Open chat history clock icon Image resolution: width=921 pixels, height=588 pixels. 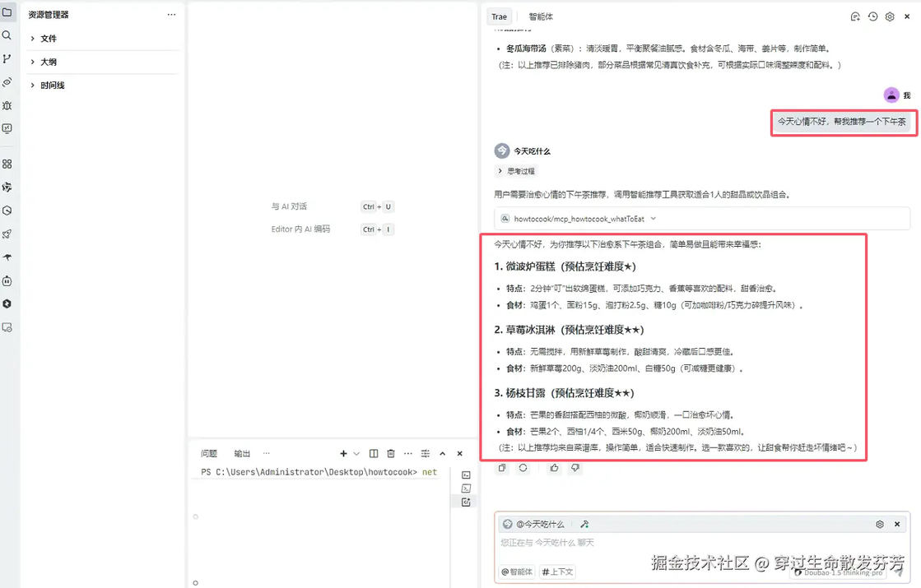tap(872, 16)
